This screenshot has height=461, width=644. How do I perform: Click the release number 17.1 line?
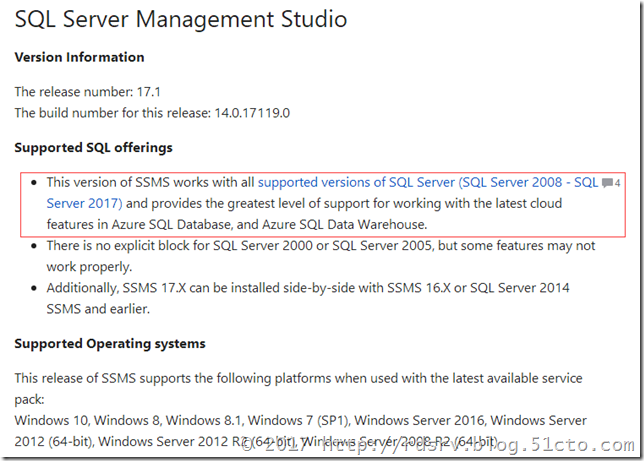click(87, 92)
